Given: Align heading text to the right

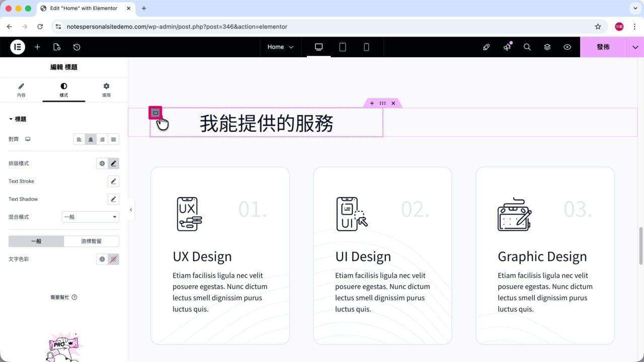Looking at the screenshot, I should tap(102, 139).
